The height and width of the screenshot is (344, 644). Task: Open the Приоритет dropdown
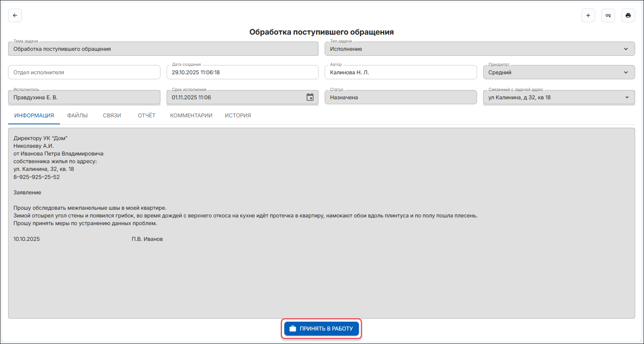point(626,72)
